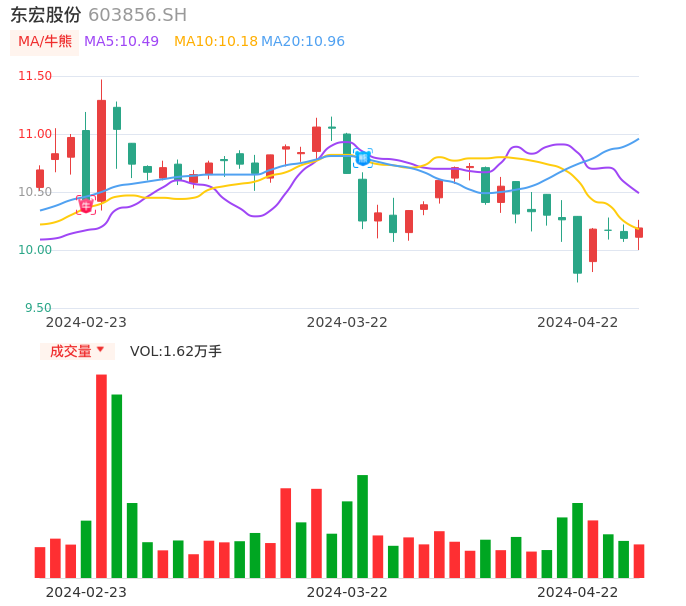Click 2024-03-22 date under the candlestick chart
686x606 pixels.
click(347, 322)
